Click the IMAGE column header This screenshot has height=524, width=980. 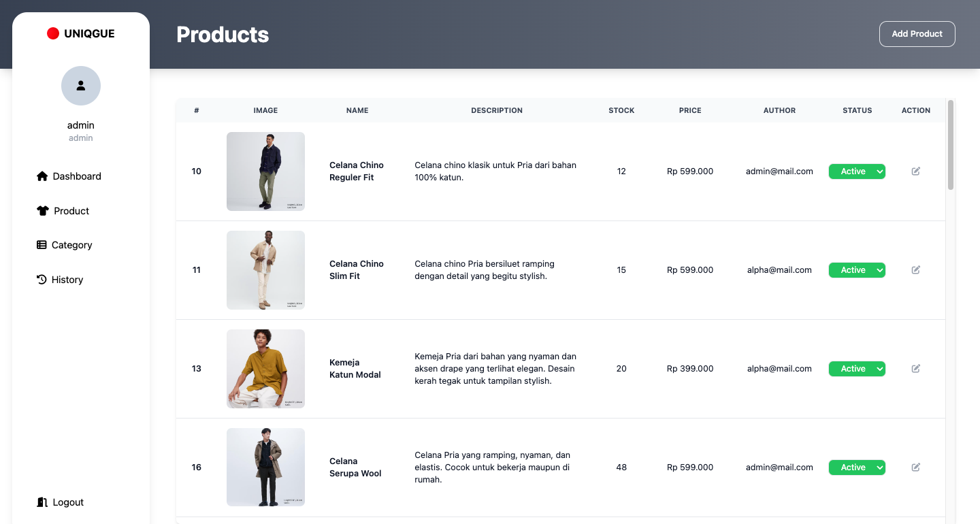pos(265,110)
